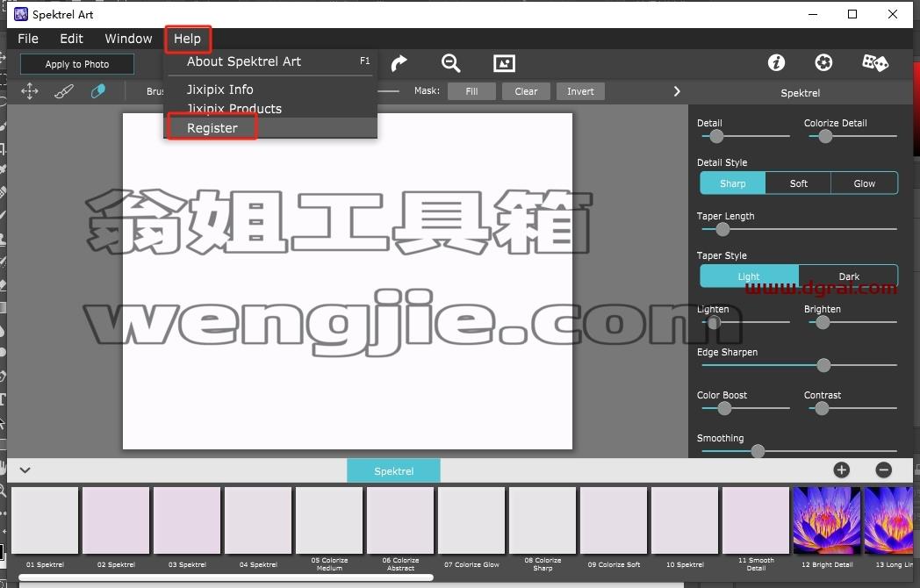Click the Apply to Photo button
The image size is (920, 588).
pos(77,64)
